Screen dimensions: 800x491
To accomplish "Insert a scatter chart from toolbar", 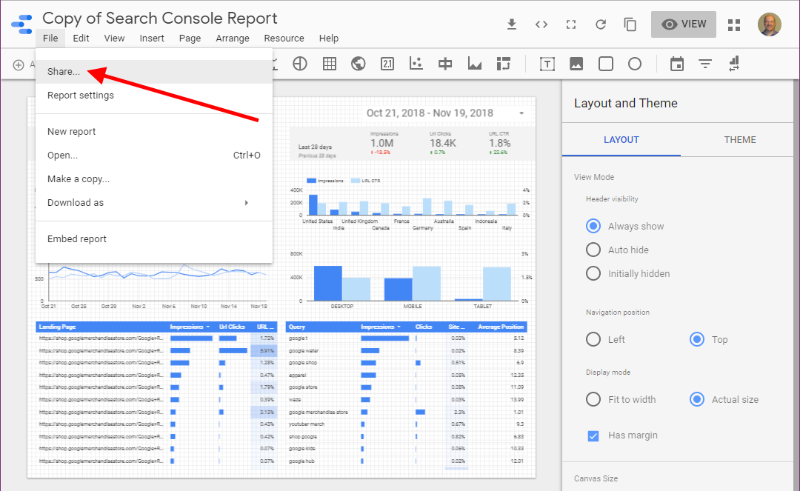I will coord(416,64).
